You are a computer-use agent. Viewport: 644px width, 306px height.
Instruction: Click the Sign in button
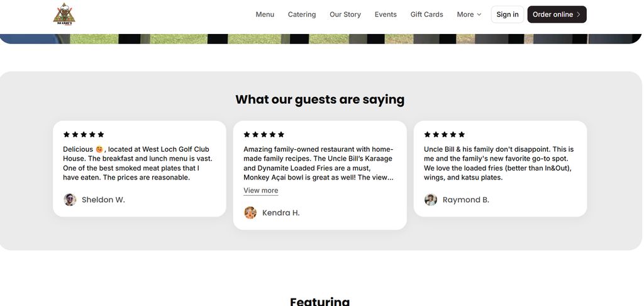tap(508, 14)
